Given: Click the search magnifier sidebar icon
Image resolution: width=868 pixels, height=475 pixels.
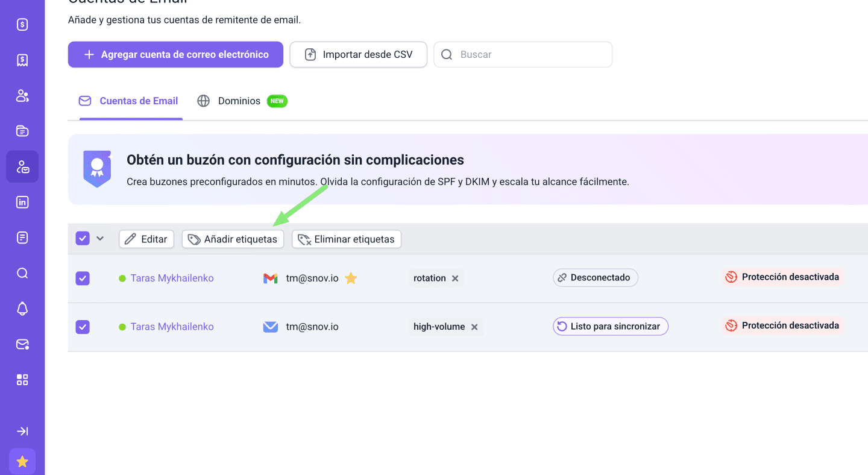Looking at the screenshot, I should pyautogui.click(x=22, y=274).
